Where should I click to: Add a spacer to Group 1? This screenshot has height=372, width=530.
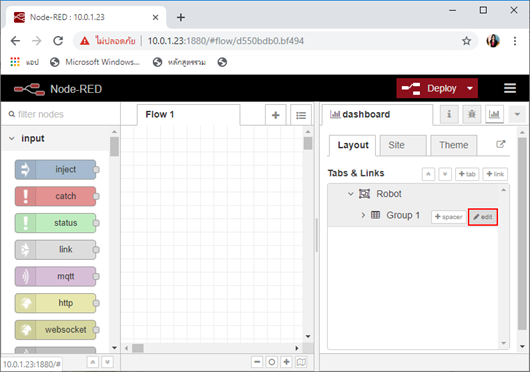coord(449,217)
